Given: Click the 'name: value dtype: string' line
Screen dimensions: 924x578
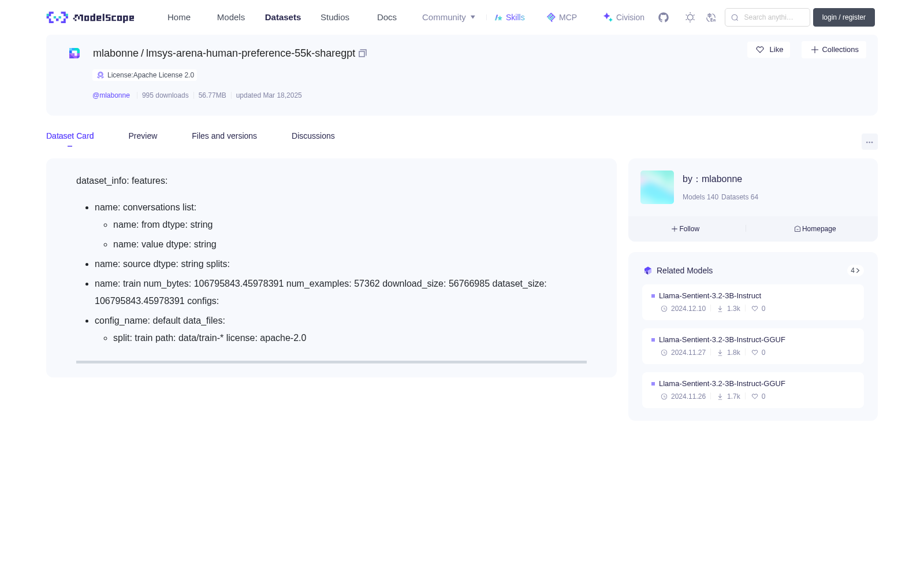Looking at the screenshot, I should (x=165, y=244).
